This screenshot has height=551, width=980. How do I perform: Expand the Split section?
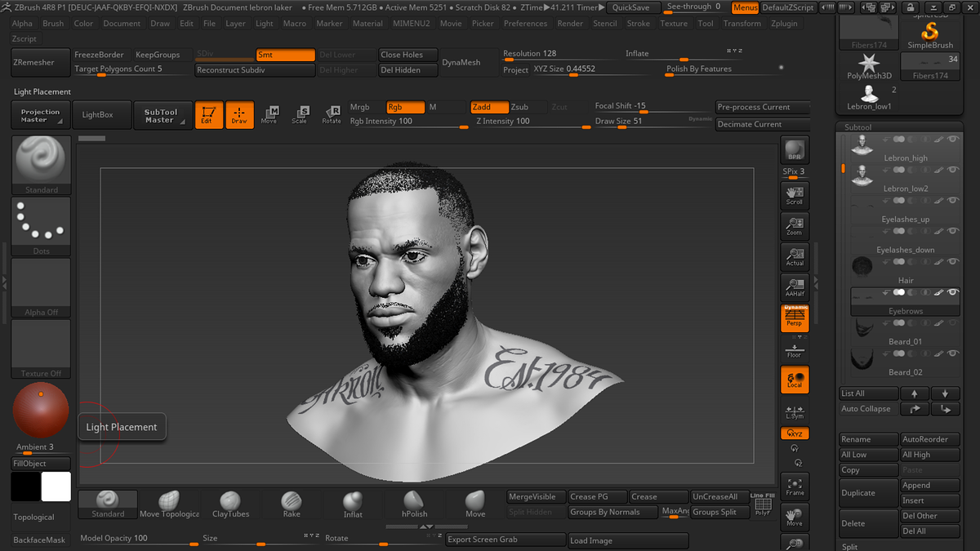[x=850, y=547]
